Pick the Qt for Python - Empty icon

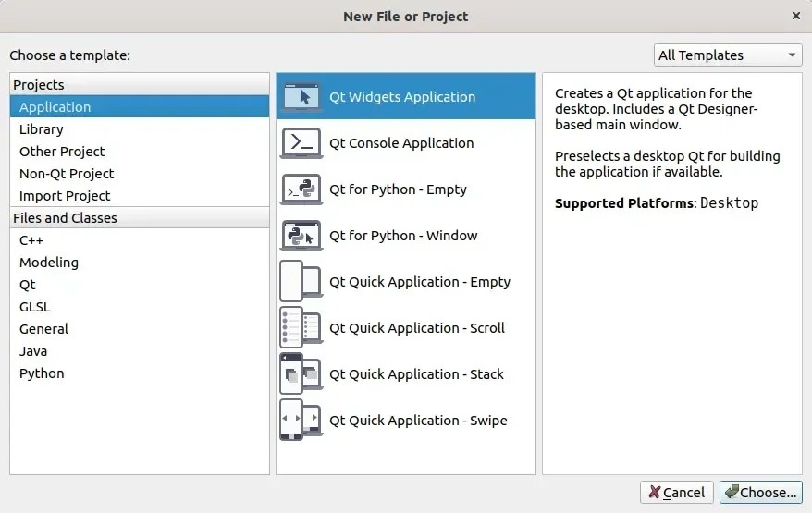301,189
